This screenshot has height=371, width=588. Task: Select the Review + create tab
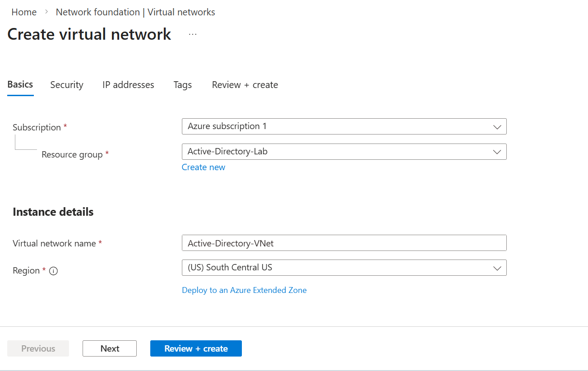pos(245,85)
